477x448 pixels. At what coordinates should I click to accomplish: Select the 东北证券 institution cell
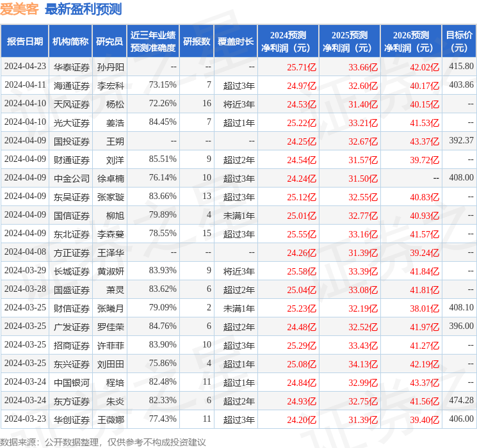coord(72,234)
